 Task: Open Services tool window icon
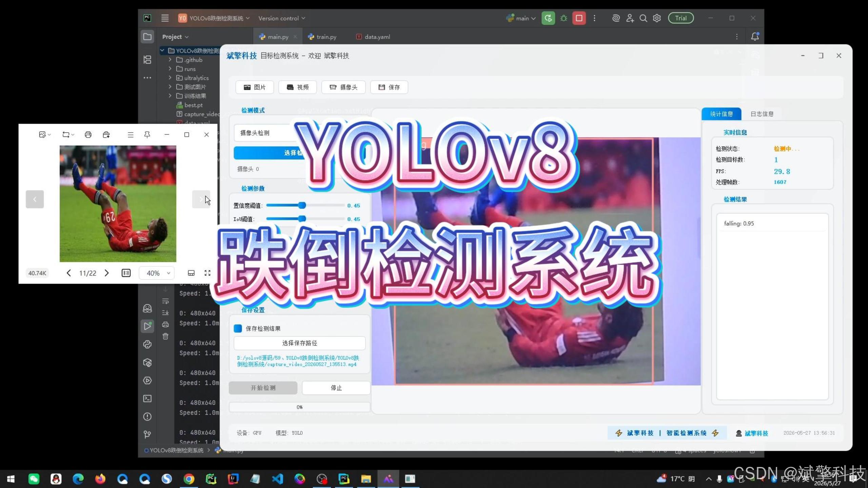(147, 381)
